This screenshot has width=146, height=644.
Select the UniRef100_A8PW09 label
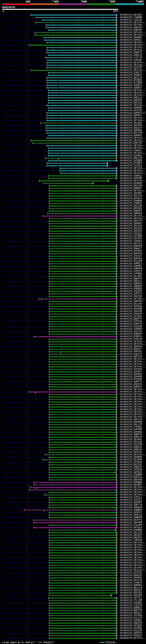click(x=131, y=213)
